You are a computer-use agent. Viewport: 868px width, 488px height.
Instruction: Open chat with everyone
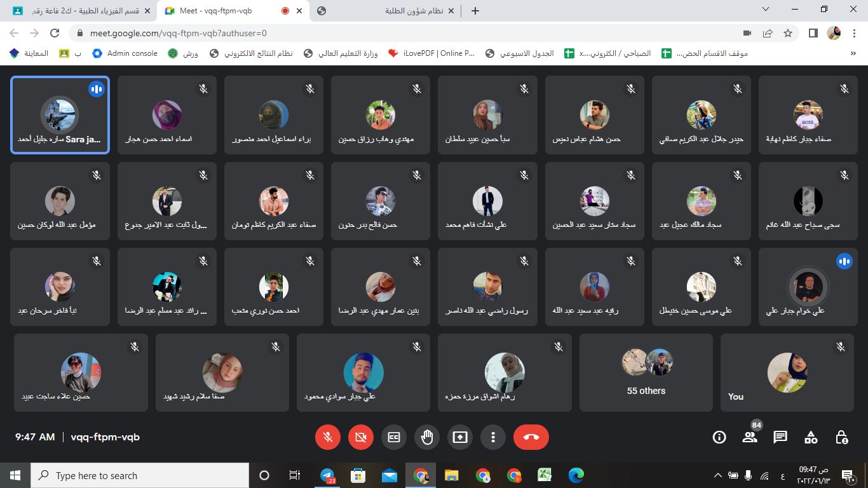pyautogui.click(x=780, y=437)
